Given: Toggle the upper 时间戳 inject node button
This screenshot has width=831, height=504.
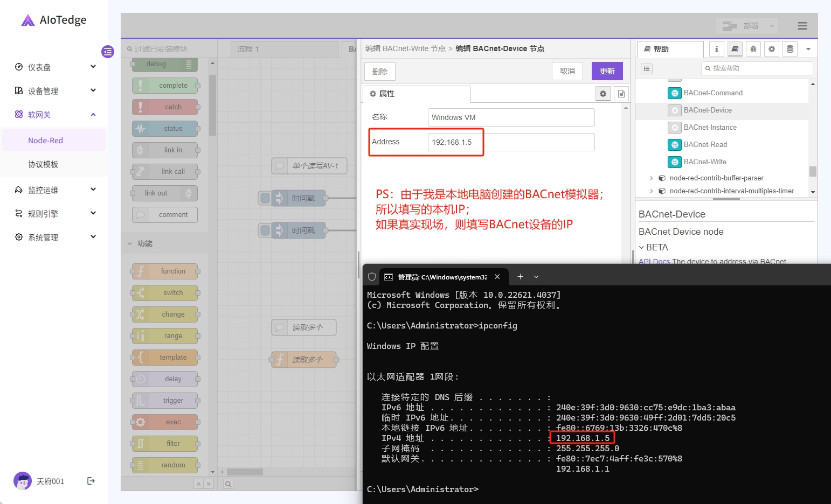Looking at the screenshot, I should (265, 198).
